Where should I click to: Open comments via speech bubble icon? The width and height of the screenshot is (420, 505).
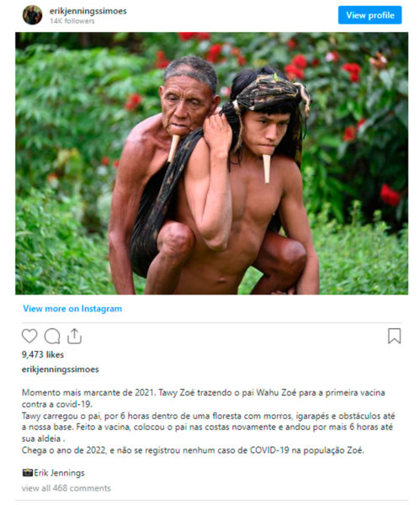tap(52, 336)
